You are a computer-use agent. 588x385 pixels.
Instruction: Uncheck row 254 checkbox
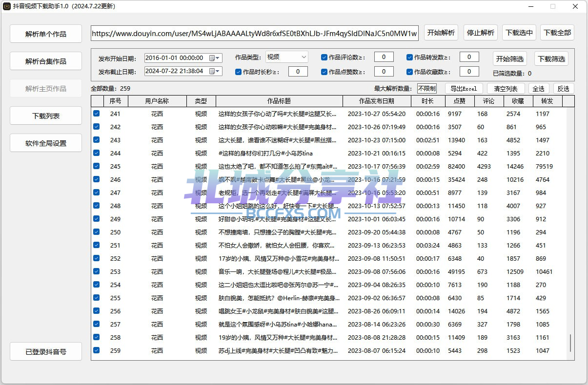pyautogui.click(x=97, y=285)
